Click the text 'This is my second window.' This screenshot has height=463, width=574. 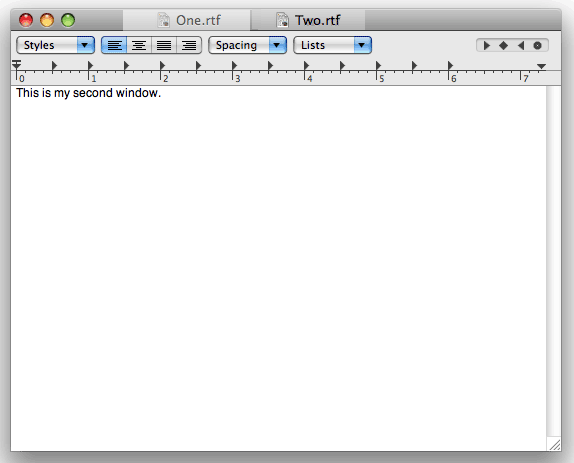[88, 93]
